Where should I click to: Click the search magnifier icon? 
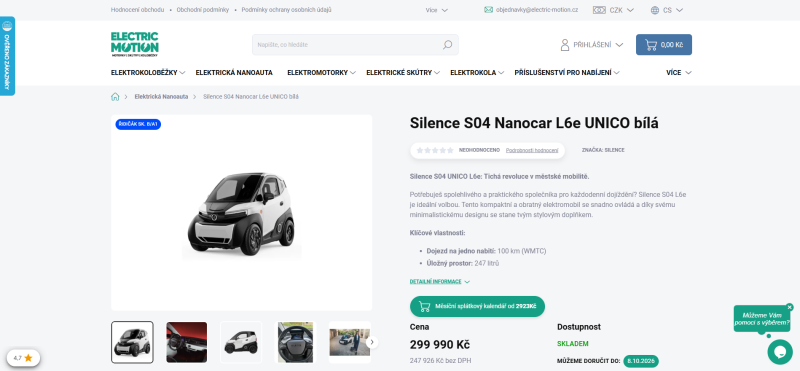[447, 45]
